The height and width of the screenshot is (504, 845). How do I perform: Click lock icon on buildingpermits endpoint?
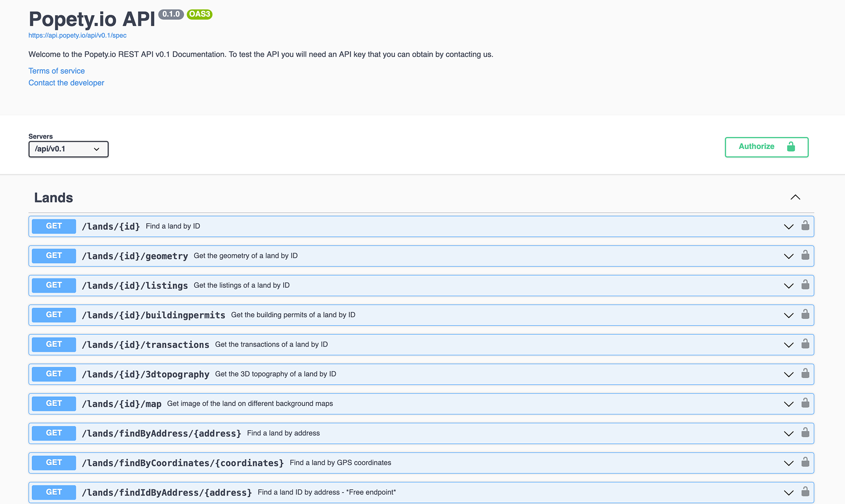(x=805, y=314)
